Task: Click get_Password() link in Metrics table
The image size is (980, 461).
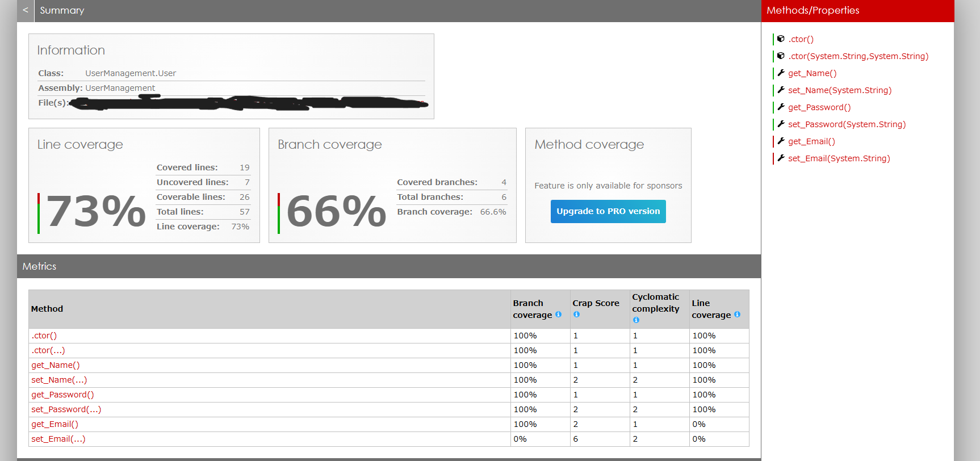Action: 62,395
